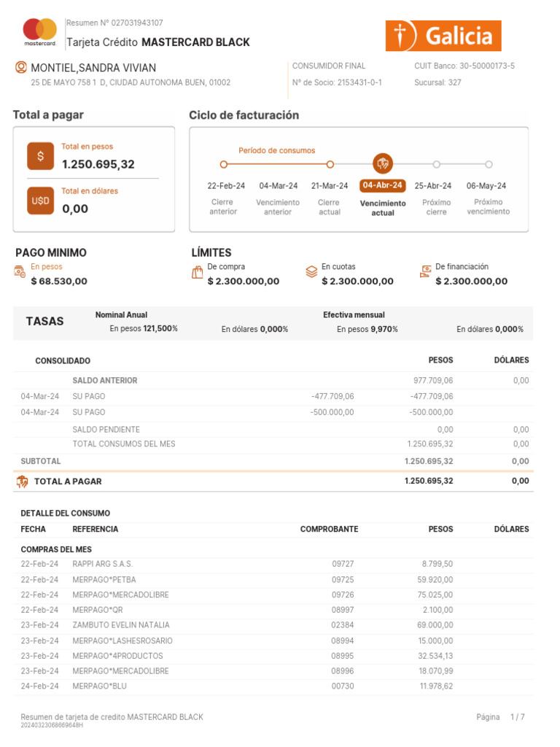Click Efectiva mensual En pesos 9,970%
The image size is (560, 747).
point(367,329)
